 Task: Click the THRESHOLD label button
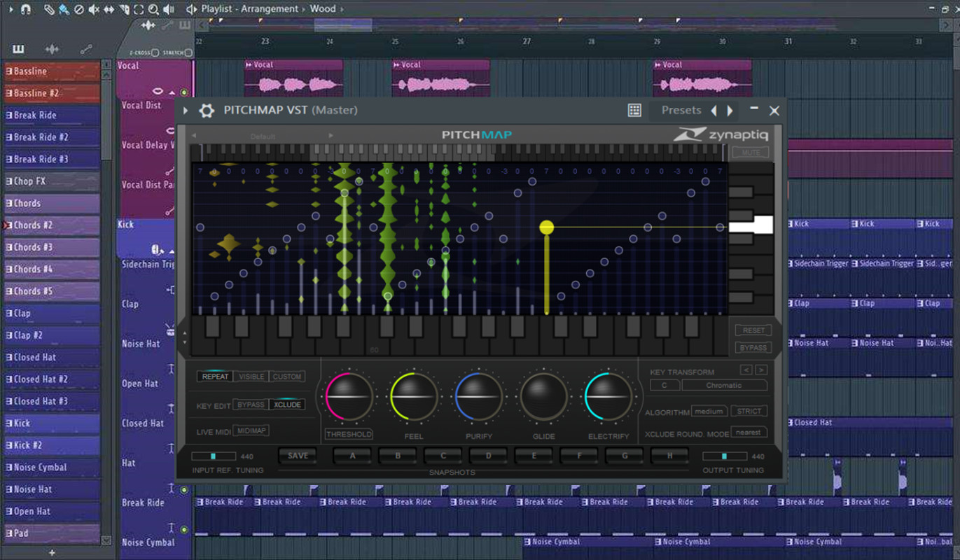(x=349, y=434)
